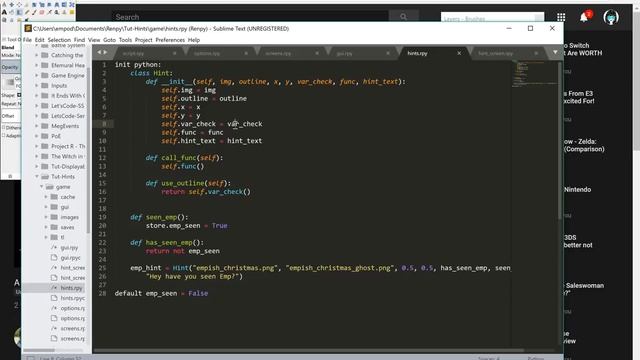Close the gui.rpy tab

click(388, 53)
